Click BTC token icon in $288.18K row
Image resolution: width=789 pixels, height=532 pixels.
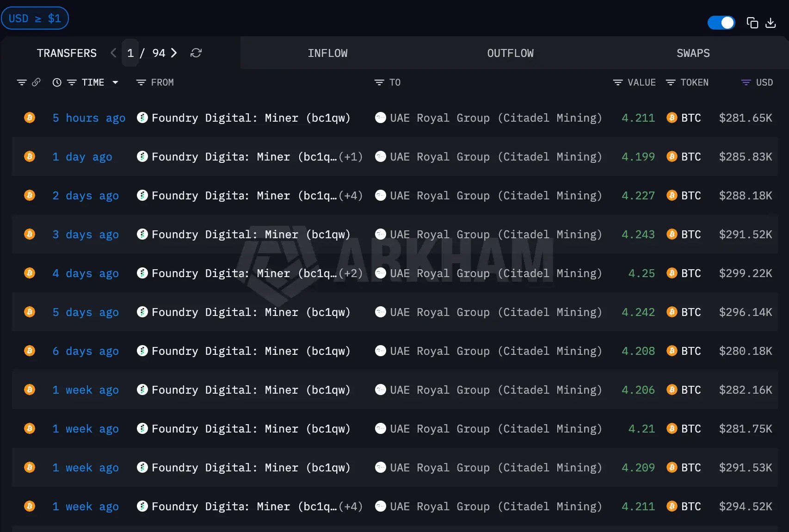click(672, 195)
